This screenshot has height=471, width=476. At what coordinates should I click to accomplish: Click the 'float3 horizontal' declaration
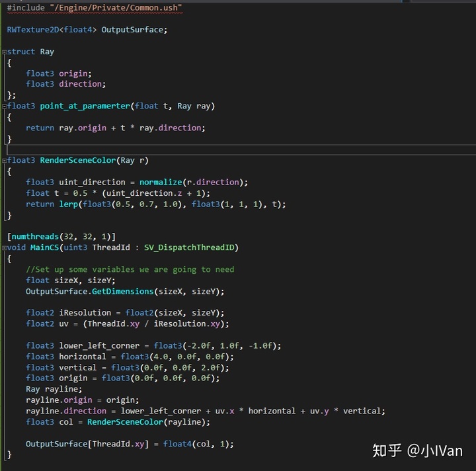point(130,357)
